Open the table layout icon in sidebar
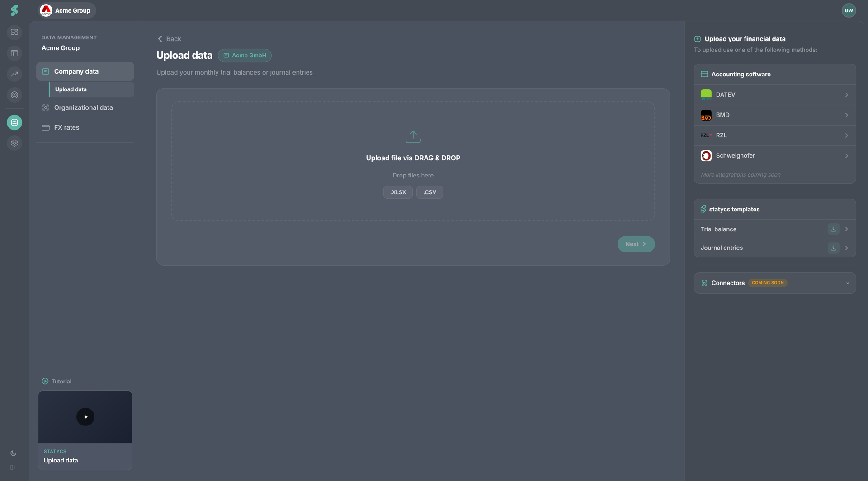This screenshot has height=481, width=868. click(x=14, y=53)
